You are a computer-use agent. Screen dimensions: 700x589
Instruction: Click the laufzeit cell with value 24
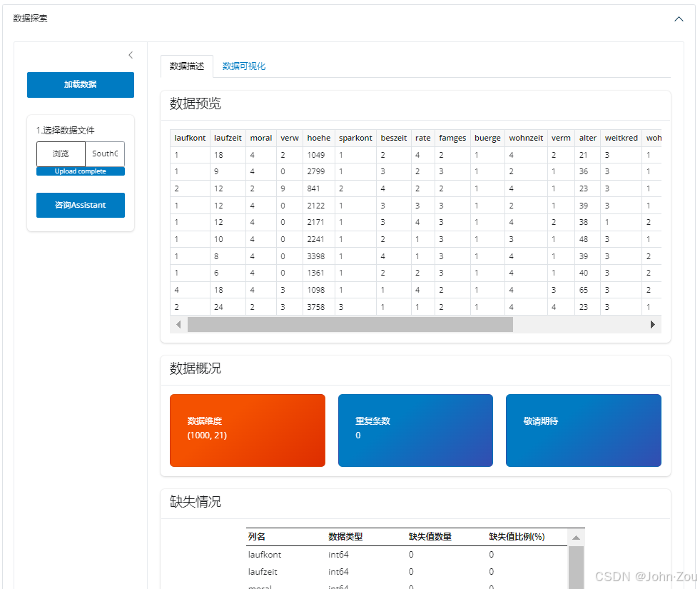[228, 307]
